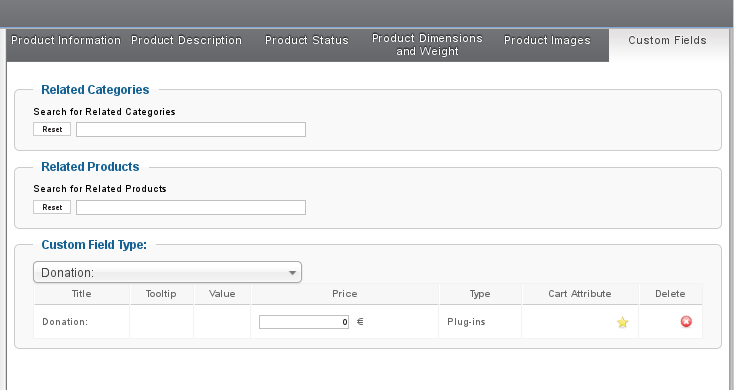Image resolution: width=737 pixels, height=390 pixels.
Task: Reset the Related Categories search
Action: point(52,129)
